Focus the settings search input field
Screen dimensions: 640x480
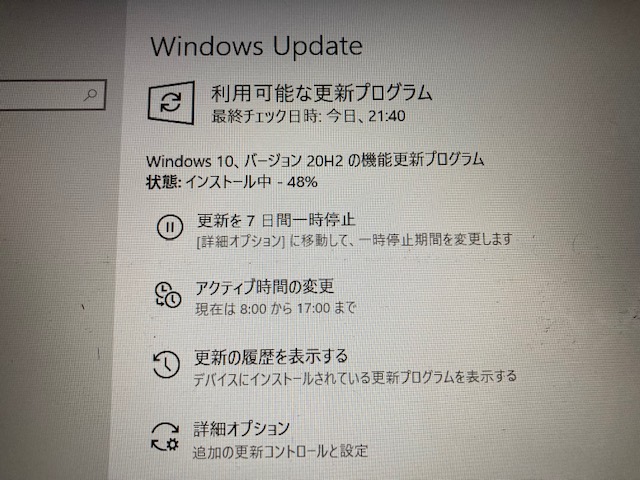click(x=53, y=95)
